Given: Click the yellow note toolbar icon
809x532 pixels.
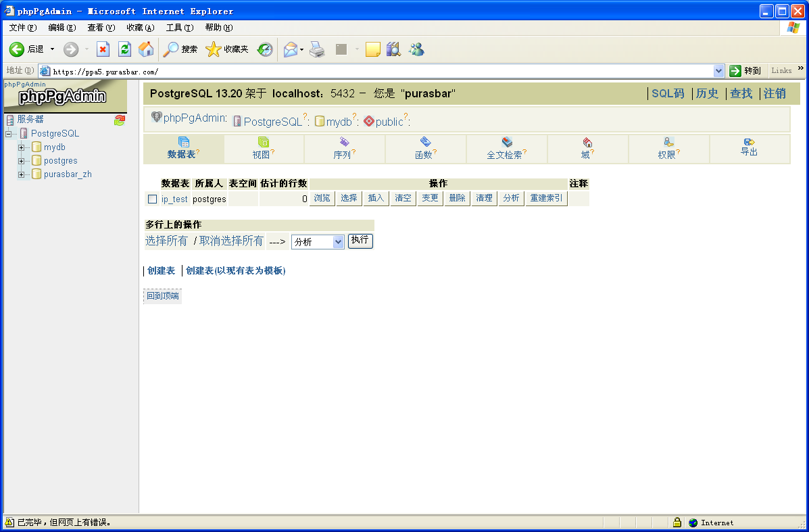Looking at the screenshot, I should point(372,49).
